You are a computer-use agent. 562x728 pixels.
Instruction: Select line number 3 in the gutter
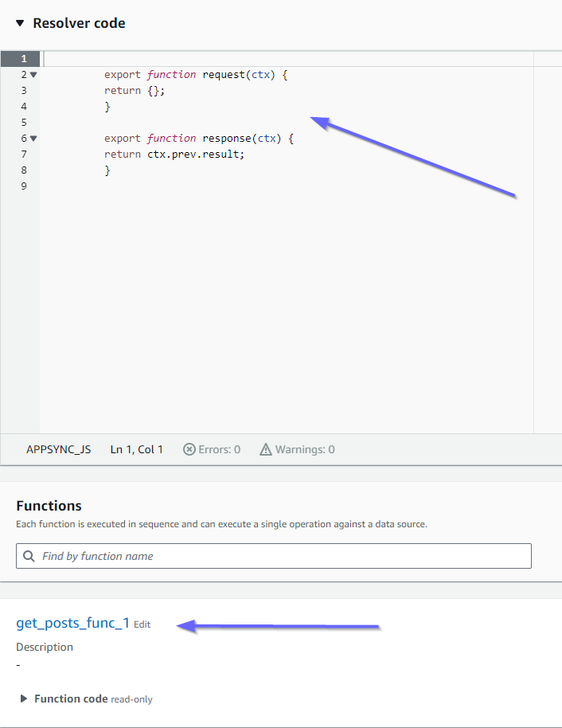point(24,90)
